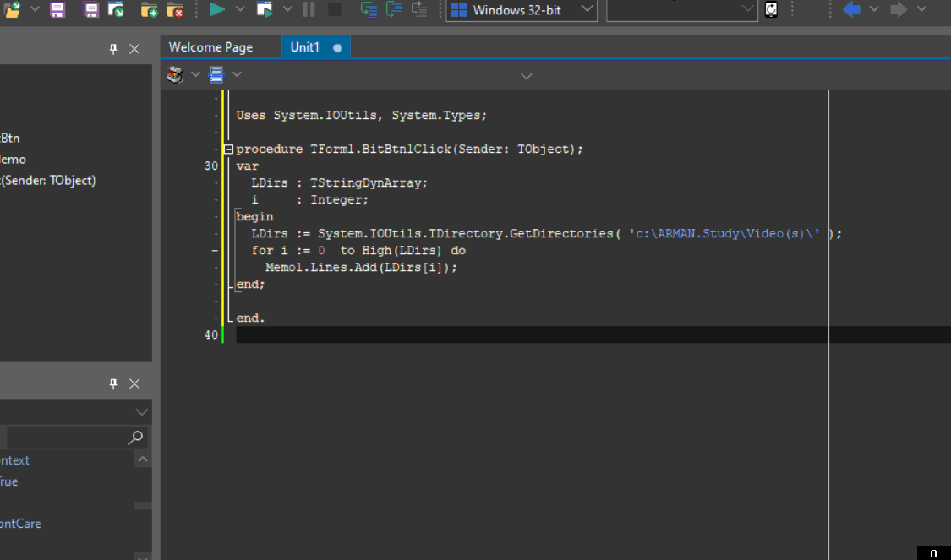Click line number 40 in the gutter
This screenshot has width=951, height=560.
pyautogui.click(x=211, y=335)
